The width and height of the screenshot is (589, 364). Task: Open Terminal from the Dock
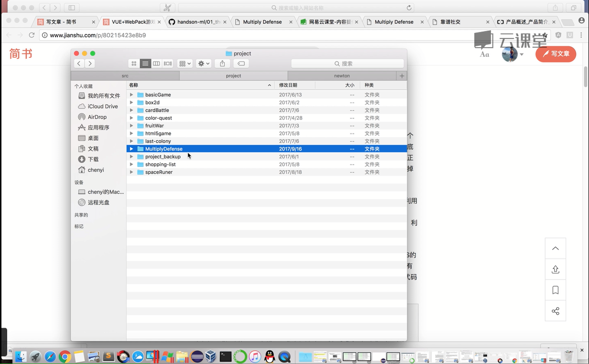pos(226,356)
